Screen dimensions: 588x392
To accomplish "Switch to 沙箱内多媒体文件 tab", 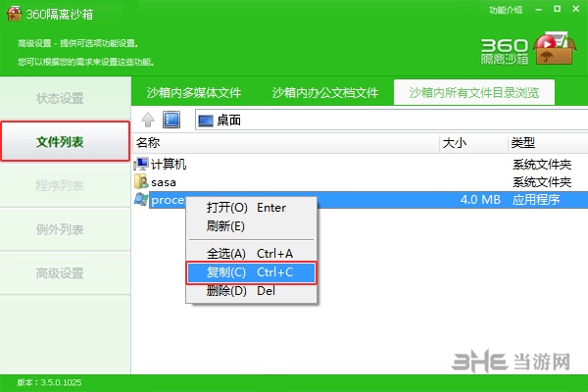I will [x=194, y=93].
